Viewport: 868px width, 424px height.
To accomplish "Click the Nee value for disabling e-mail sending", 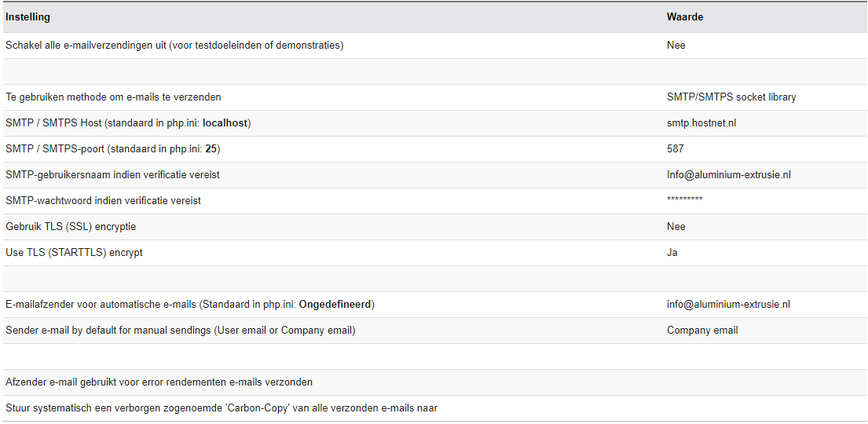I will coord(676,46).
